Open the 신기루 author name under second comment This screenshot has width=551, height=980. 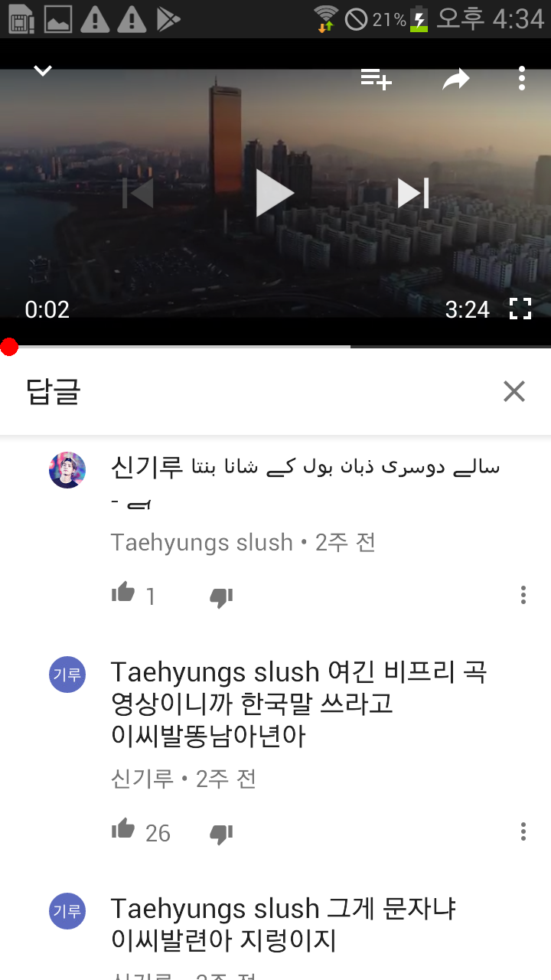(x=142, y=779)
